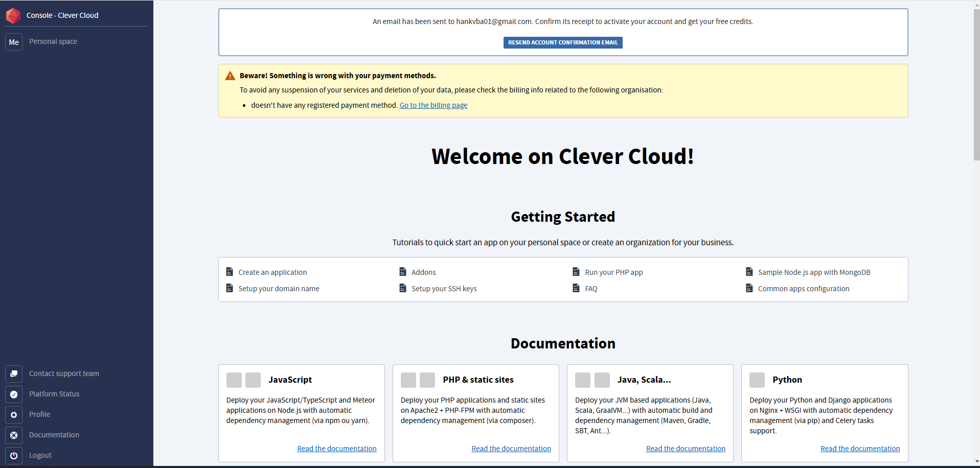Click the document icon next to FAQ
This screenshot has height=468, width=980.
(x=576, y=288)
